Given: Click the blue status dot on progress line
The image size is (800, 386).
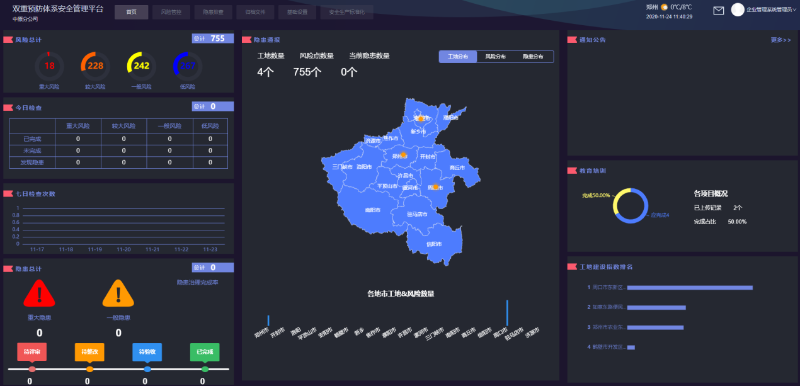Looking at the screenshot, I should pyautogui.click(x=147, y=369).
